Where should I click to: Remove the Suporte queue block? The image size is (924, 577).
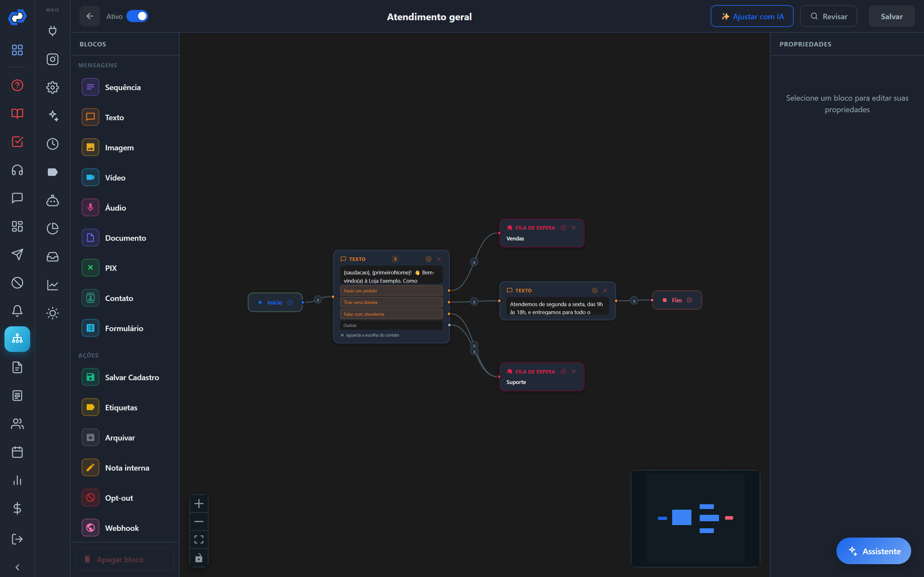coord(574,371)
